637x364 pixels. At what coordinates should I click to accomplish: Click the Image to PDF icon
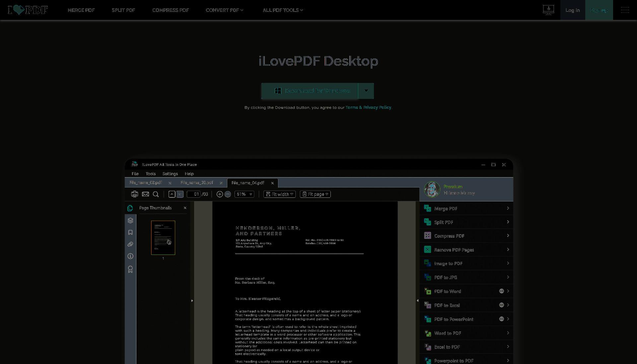428,263
